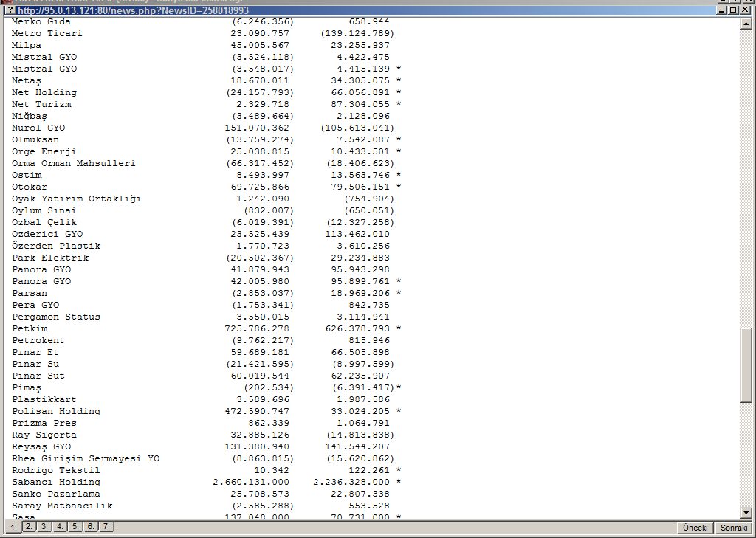
Task: Select Rhea Girişim Sermayesi YO row name
Action: [86, 458]
